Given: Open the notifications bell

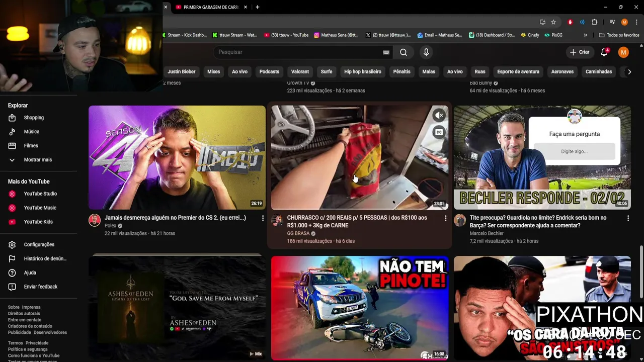Looking at the screenshot, I should tap(605, 52).
